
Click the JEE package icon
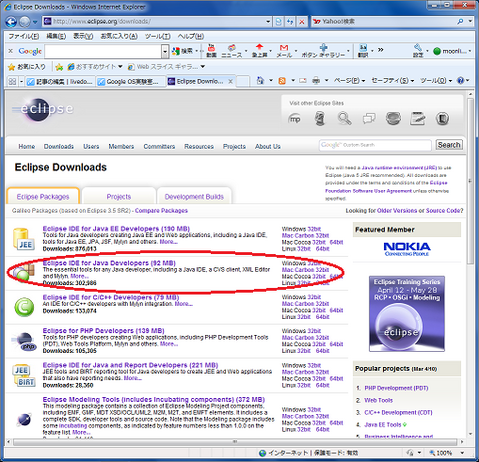click(x=23, y=239)
